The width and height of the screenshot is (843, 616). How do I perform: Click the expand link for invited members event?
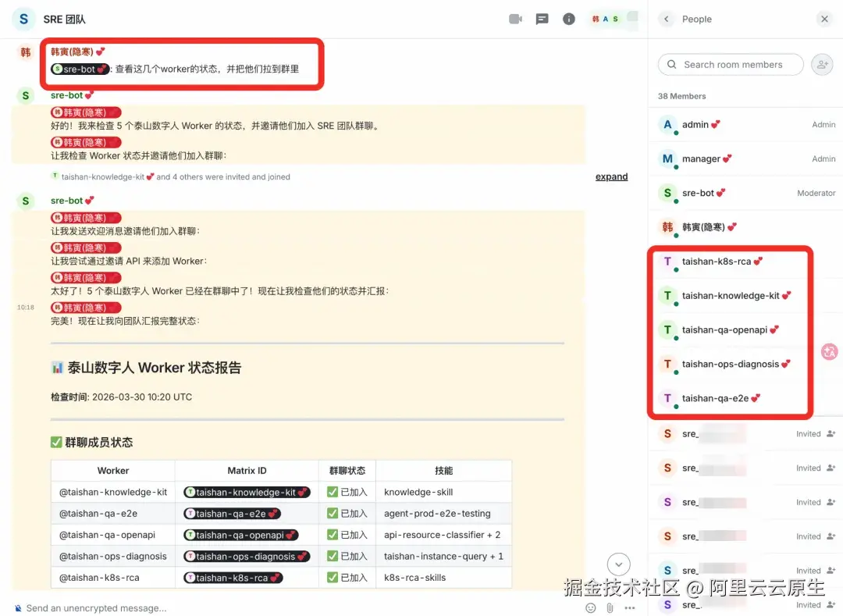coord(611,176)
